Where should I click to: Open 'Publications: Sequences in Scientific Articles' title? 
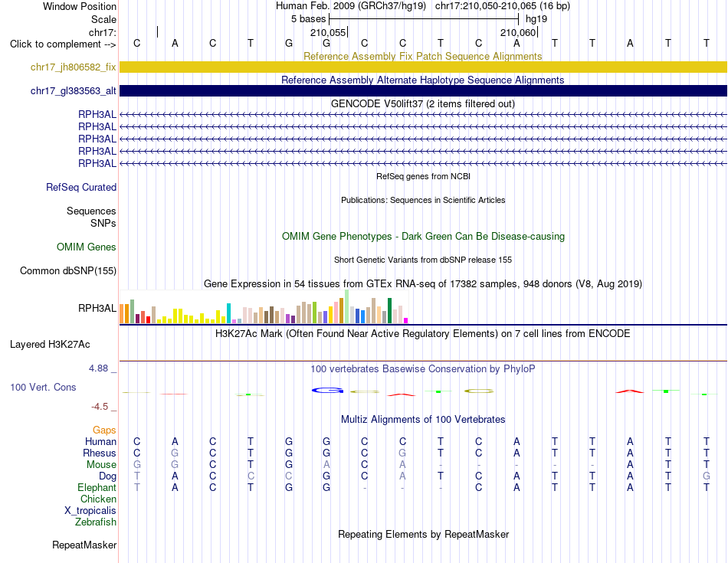click(423, 200)
